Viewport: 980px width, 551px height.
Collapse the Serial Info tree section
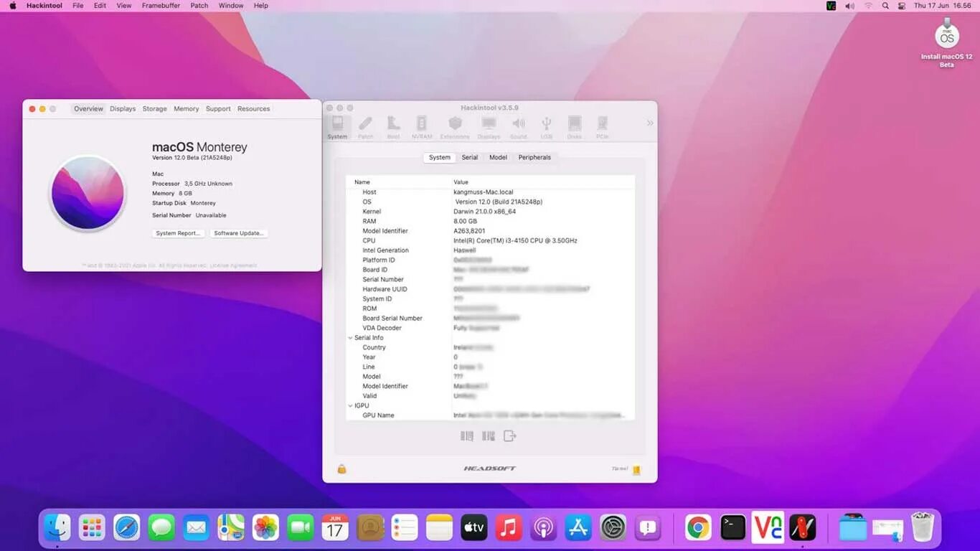(x=350, y=337)
